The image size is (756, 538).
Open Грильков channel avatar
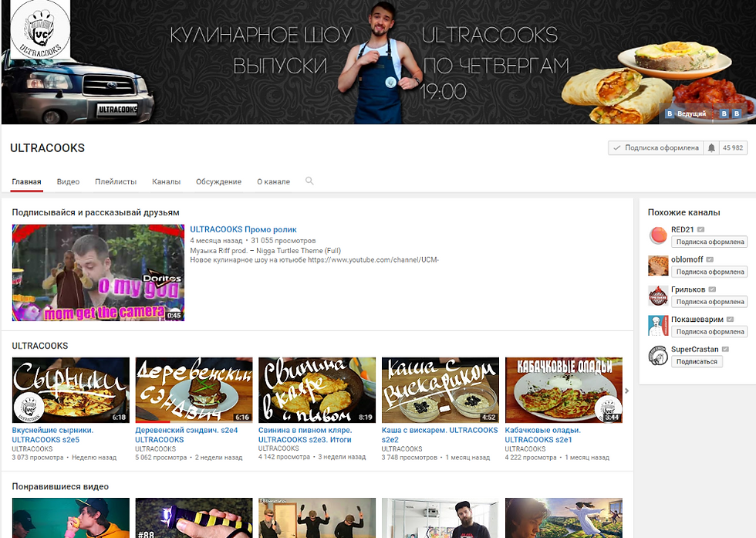[658, 296]
